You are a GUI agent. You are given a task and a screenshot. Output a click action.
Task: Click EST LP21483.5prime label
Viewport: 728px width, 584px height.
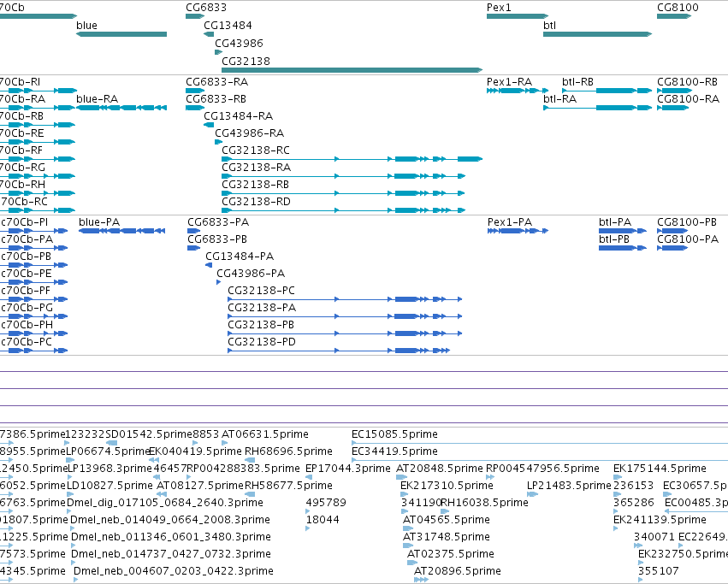pyautogui.click(x=569, y=486)
